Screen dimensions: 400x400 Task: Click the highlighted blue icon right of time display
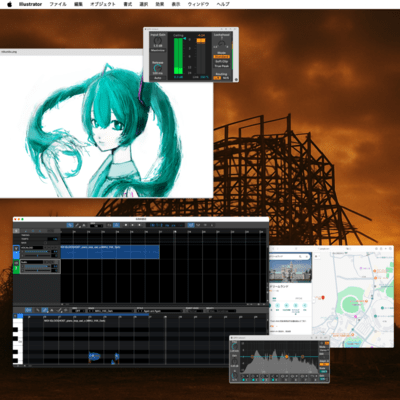190,225
